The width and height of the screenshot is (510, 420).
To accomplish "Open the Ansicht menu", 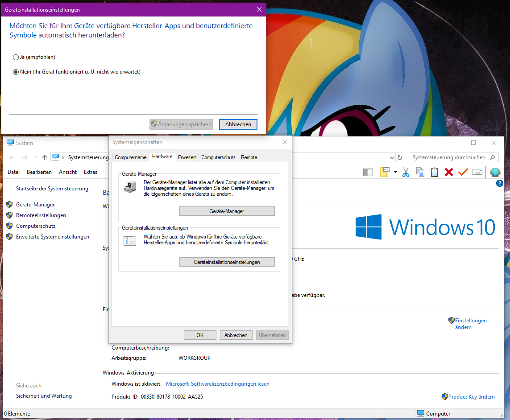I will [x=68, y=172].
